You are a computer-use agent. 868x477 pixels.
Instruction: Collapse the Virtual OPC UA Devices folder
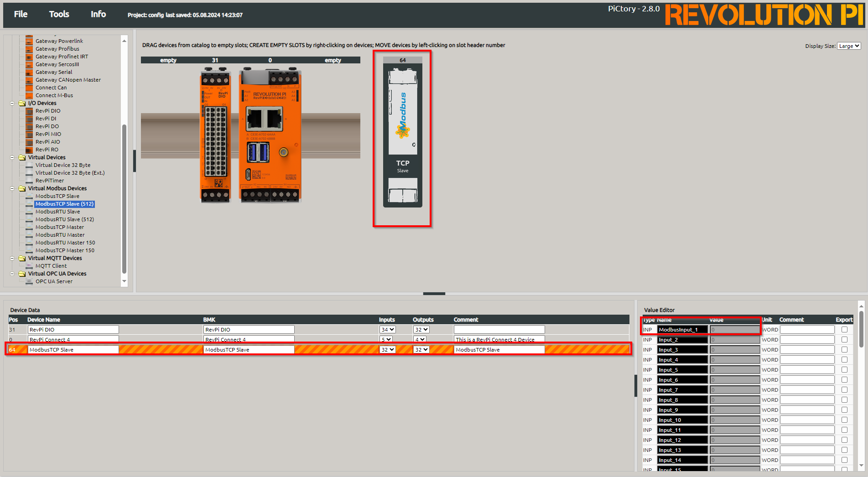pos(12,274)
